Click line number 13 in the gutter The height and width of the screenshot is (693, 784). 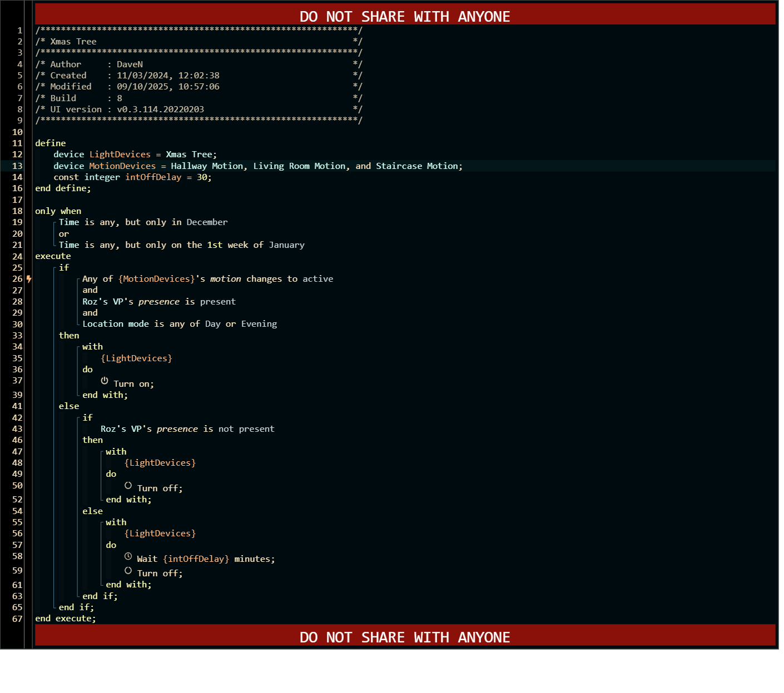pyautogui.click(x=17, y=166)
